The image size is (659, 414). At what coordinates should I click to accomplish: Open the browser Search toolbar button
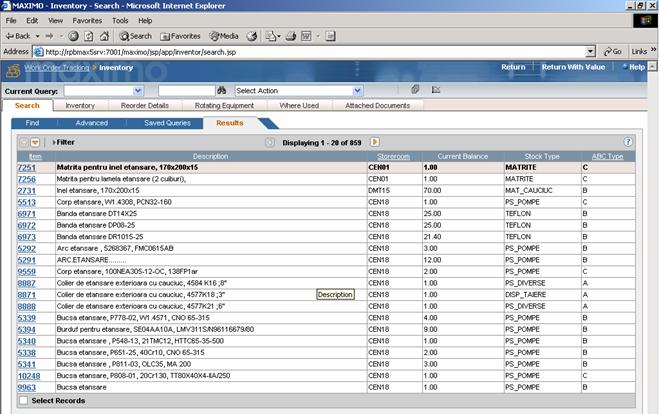(x=135, y=36)
